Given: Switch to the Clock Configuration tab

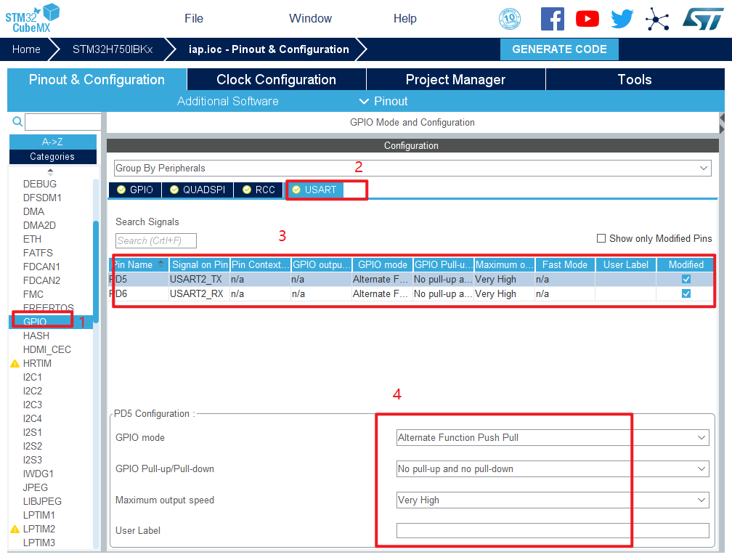Looking at the screenshot, I should pyautogui.click(x=276, y=80).
